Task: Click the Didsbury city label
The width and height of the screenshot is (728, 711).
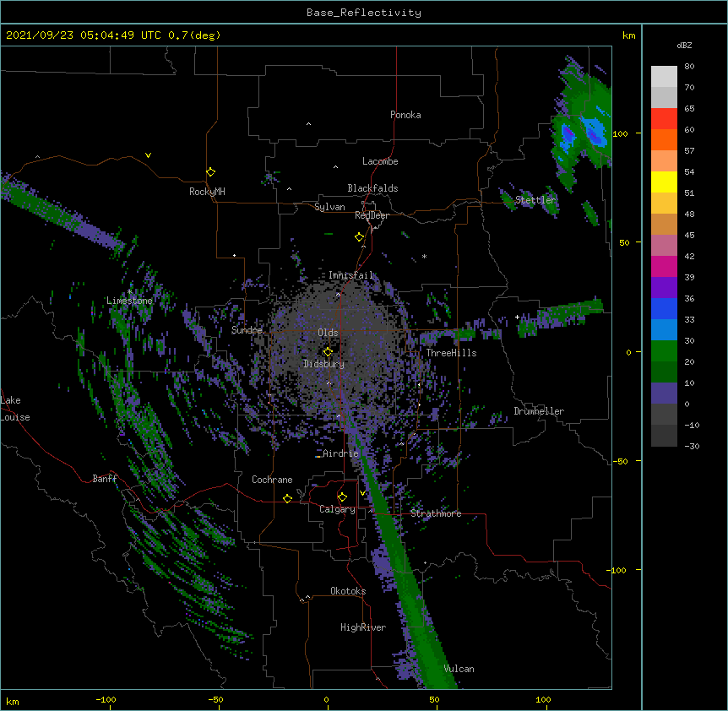Action: click(323, 364)
